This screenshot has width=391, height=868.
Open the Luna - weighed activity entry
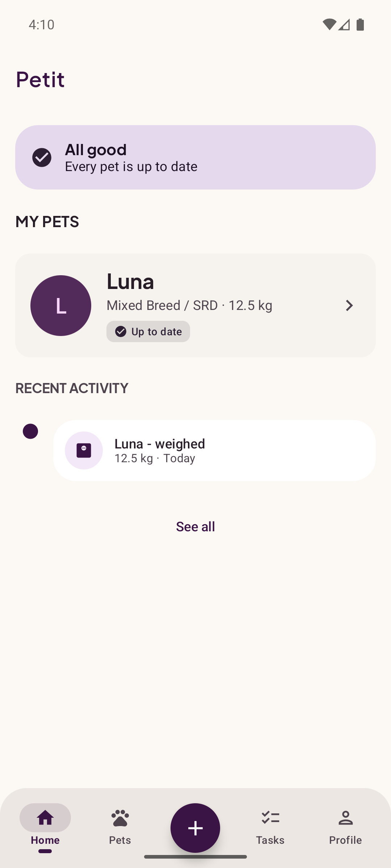click(214, 450)
